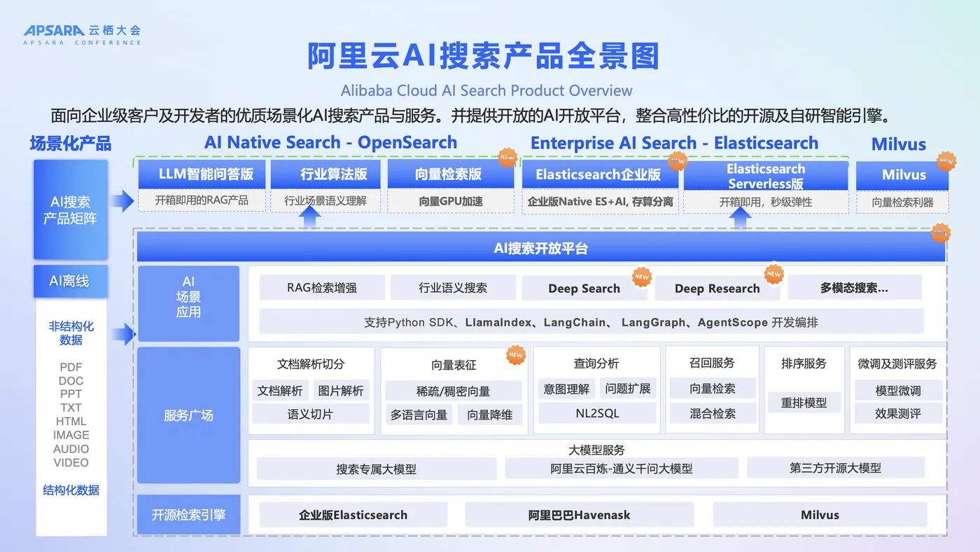
Task: Click the PPT data type
Action: tap(71, 394)
